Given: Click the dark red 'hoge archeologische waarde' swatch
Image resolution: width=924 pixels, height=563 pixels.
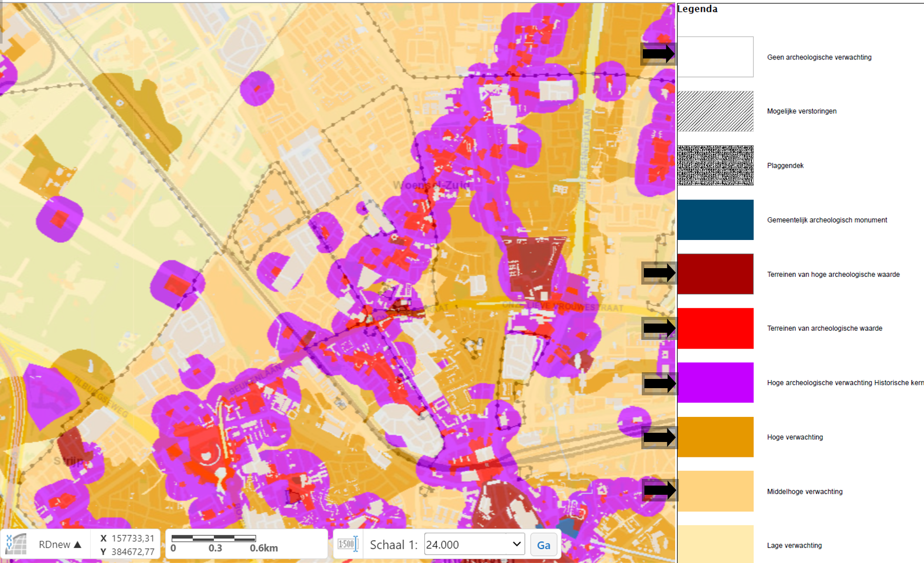Looking at the screenshot, I should pos(715,274).
